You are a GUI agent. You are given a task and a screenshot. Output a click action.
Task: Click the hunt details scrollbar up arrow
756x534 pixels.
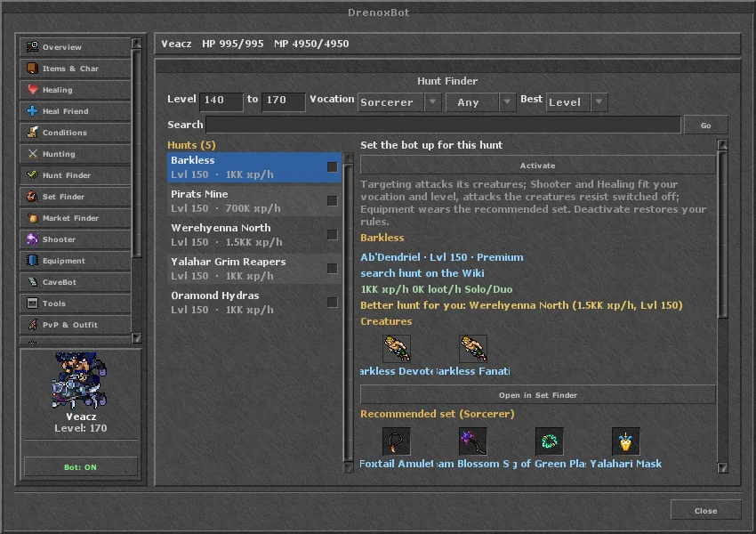pyautogui.click(x=722, y=145)
